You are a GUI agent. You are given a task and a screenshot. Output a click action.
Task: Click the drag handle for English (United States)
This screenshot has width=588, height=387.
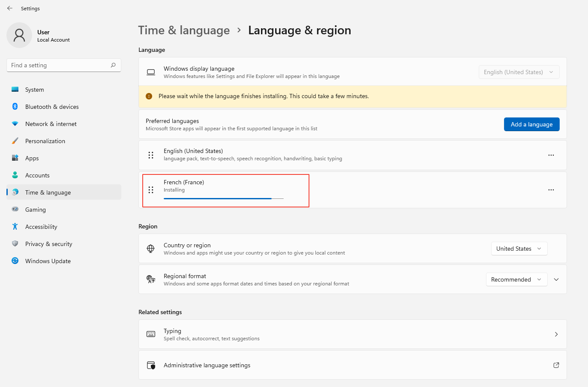(150, 155)
